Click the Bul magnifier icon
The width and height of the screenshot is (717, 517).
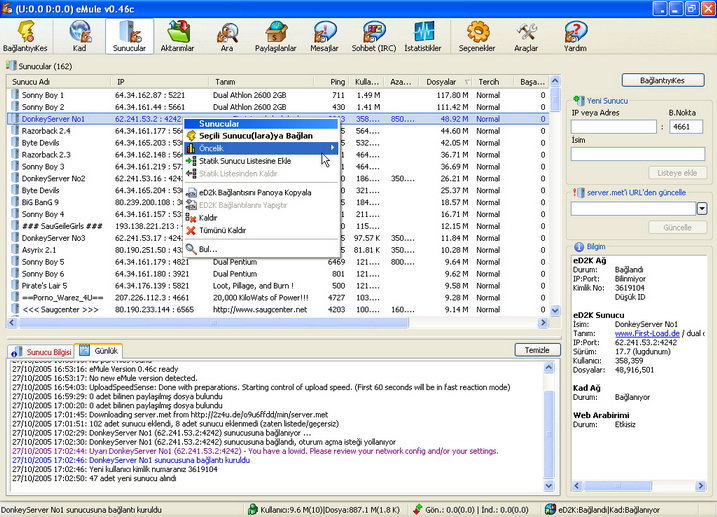(x=191, y=249)
